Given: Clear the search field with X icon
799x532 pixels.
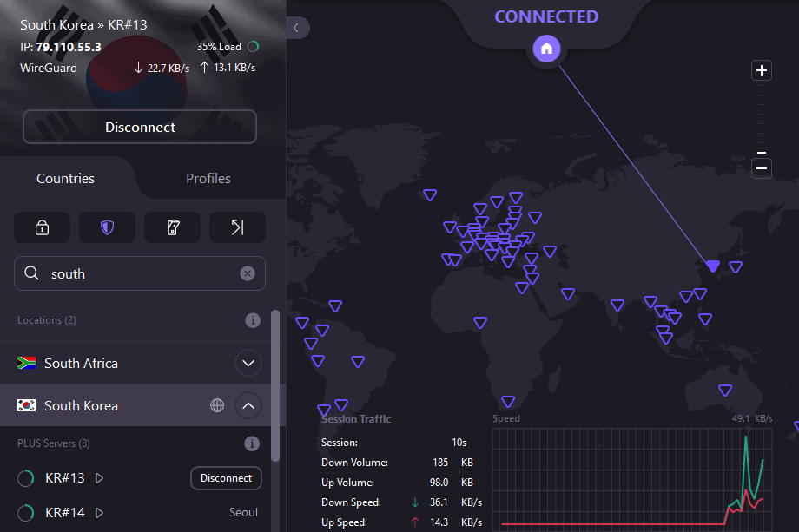Looking at the screenshot, I should [x=248, y=273].
